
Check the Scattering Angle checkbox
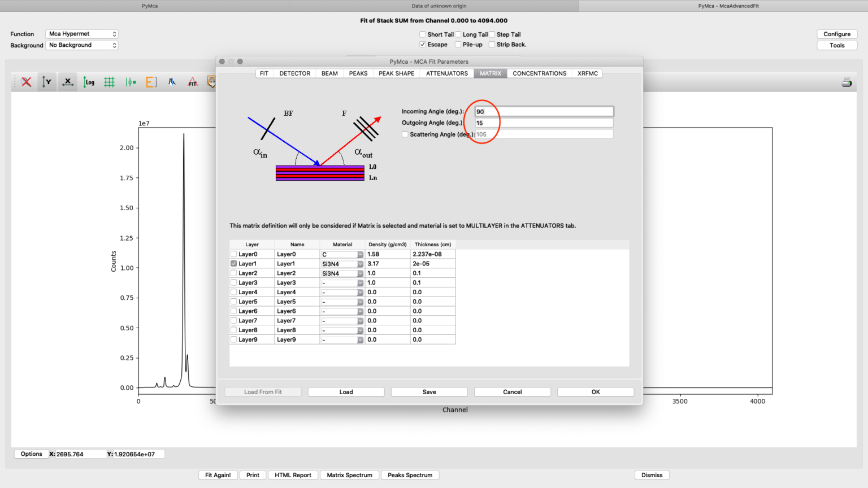point(405,134)
